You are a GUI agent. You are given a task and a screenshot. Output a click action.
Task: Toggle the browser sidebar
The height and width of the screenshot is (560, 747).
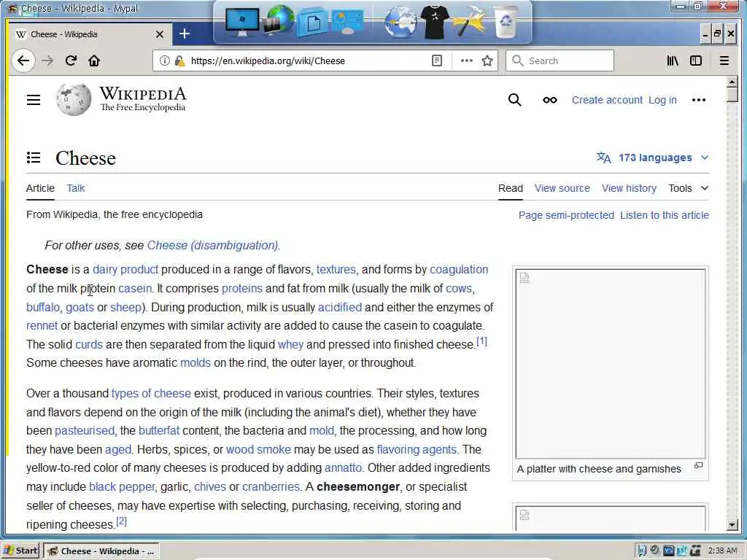coord(696,61)
